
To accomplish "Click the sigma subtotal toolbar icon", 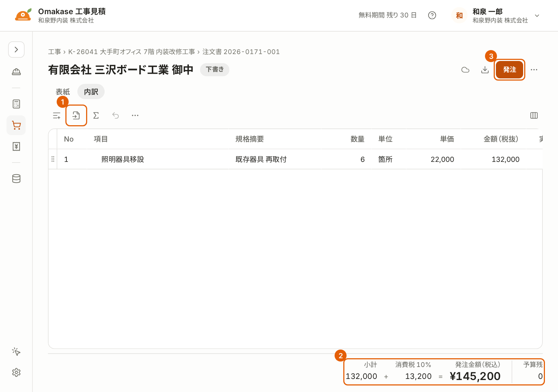I will click(96, 115).
